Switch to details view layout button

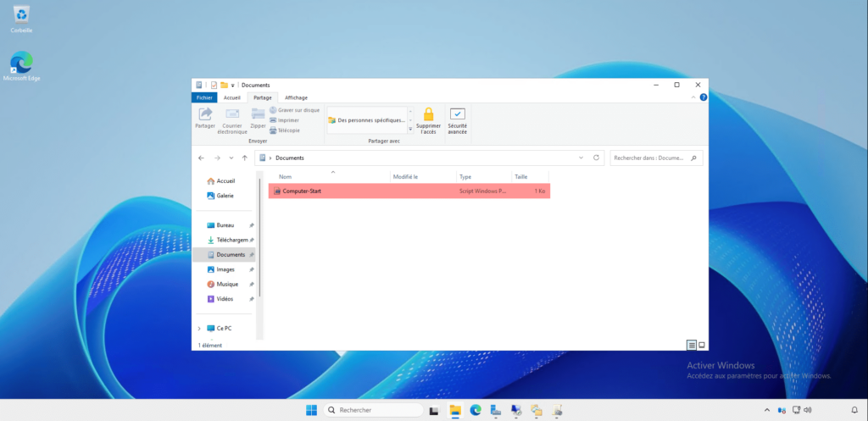tap(692, 346)
